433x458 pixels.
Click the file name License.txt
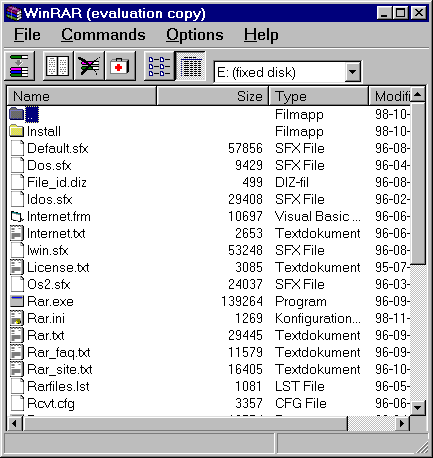(x=58, y=267)
